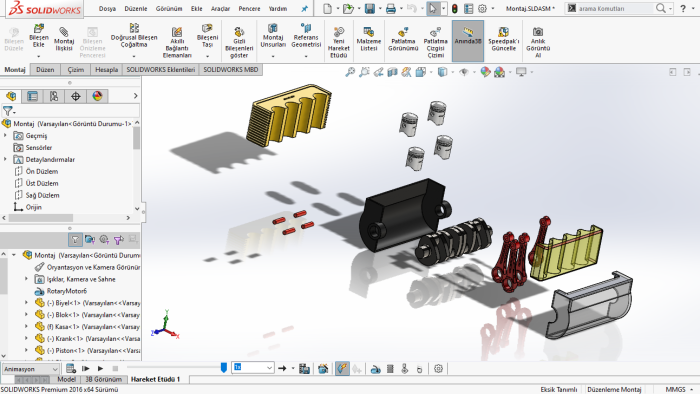This screenshot has height=394, width=700.
Task: Select Orijin in feature tree
Action: 33,207
